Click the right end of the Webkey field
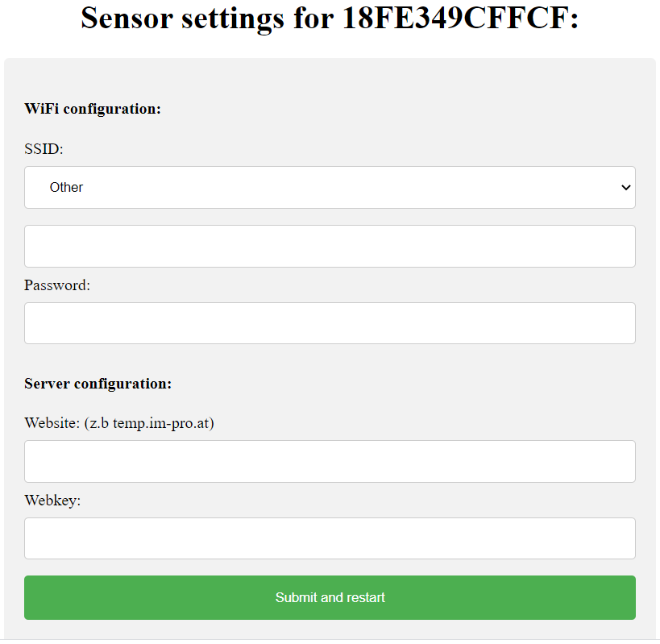This screenshot has height=644, width=660. pyautogui.click(x=621, y=538)
